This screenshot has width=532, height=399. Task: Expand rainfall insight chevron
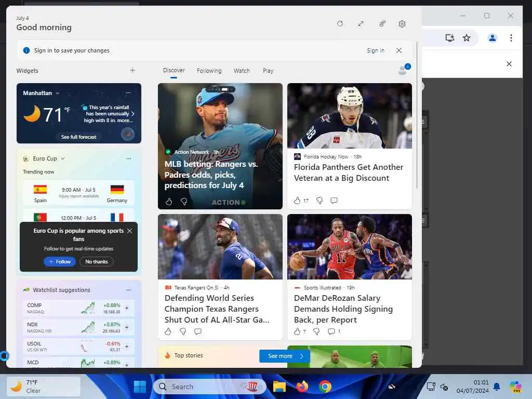[x=133, y=114]
